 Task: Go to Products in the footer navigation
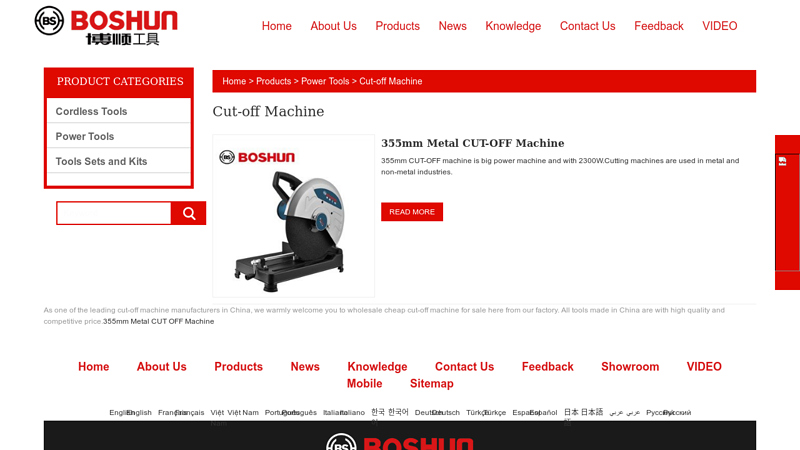[x=238, y=367]
